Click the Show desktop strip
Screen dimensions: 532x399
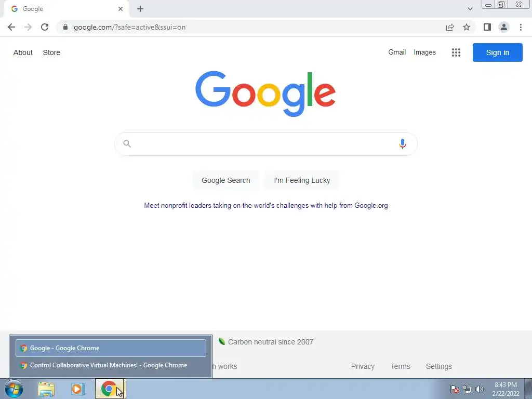(528, 389)
